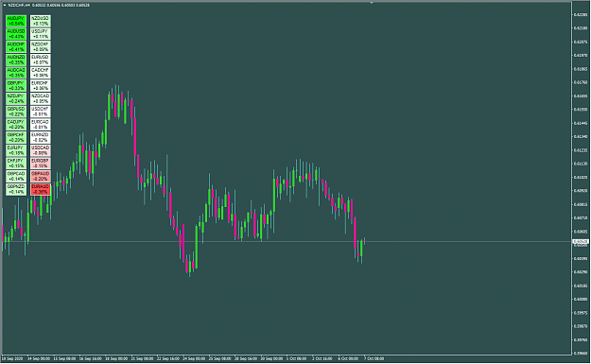Click the CHFJPY pair tile
Screen dimensions: 591x364
click(x=16, y=164)
